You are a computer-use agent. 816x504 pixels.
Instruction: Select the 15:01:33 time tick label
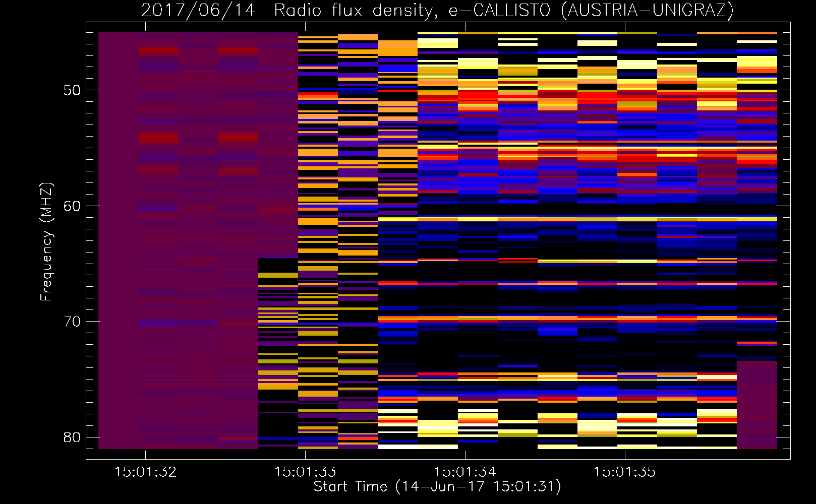coord(305,472)
